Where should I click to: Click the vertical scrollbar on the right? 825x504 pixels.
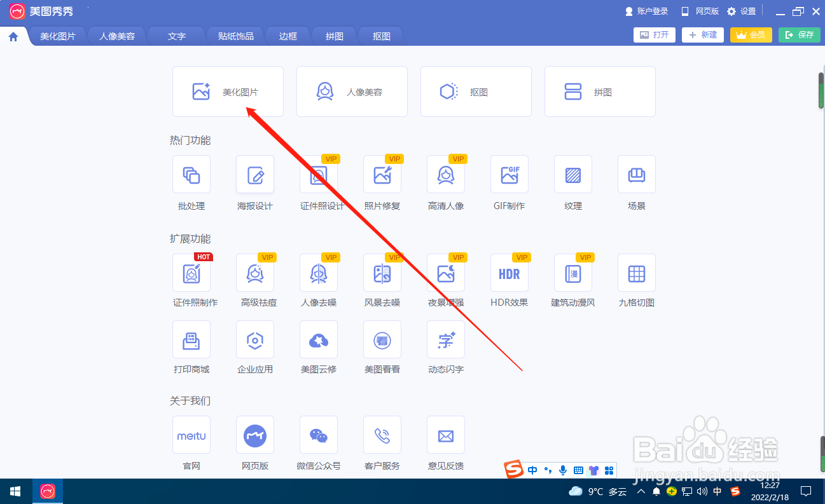coord(821,89)
